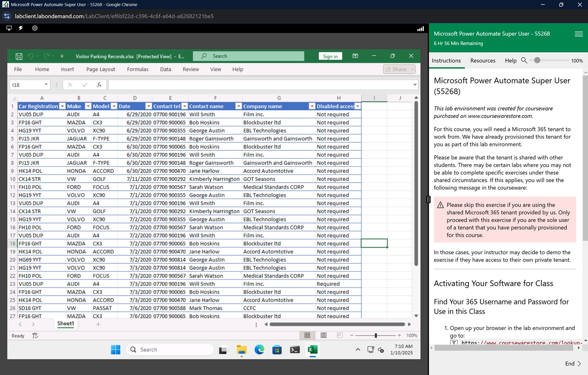Click the End button in lab panel
Screen dimensions: 588x375
click(573, 364)
